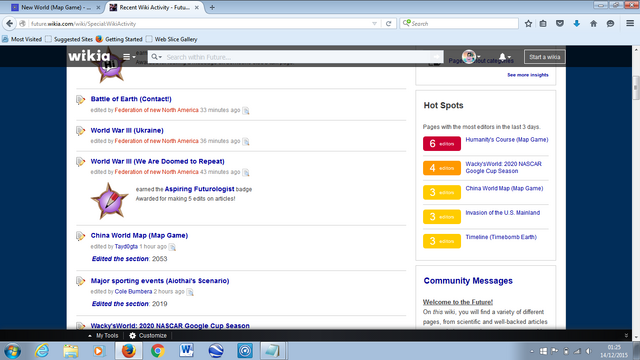Image resolution: width=640 pixels, height=360 pixels.
Task: Open a new browser tab with plus
Action: [212, 7]
